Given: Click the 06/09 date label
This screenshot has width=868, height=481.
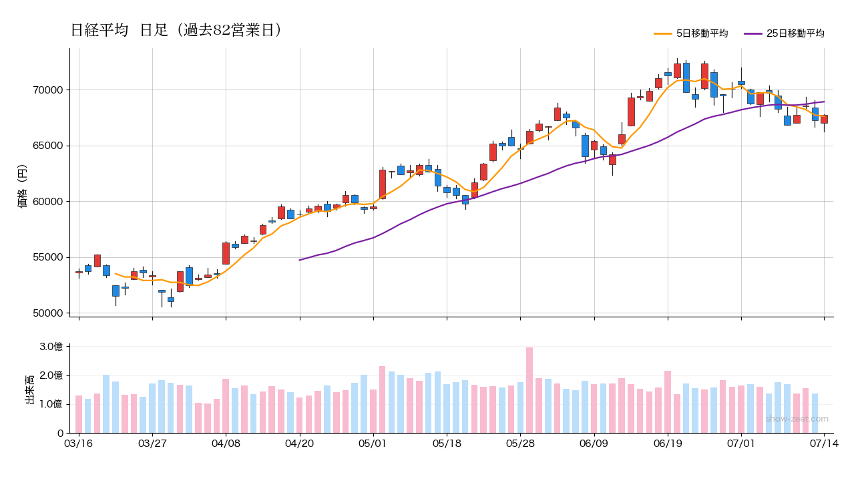Looking at the screenshot, I should tap(594, 443).
